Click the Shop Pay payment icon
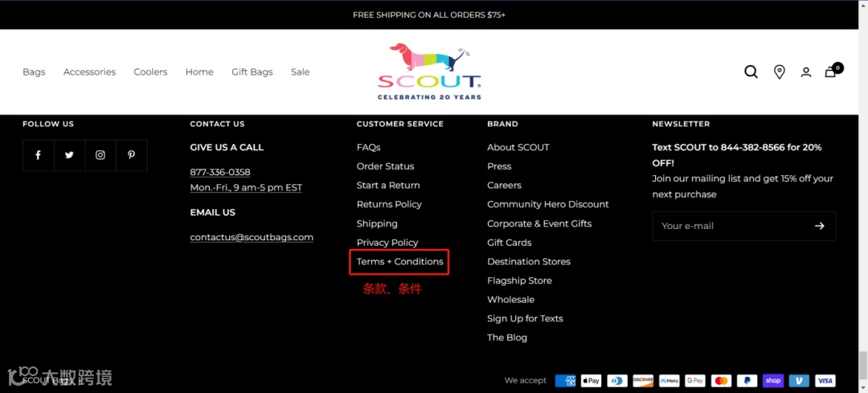This screenshot has width=868, height=393. [773, 381]
